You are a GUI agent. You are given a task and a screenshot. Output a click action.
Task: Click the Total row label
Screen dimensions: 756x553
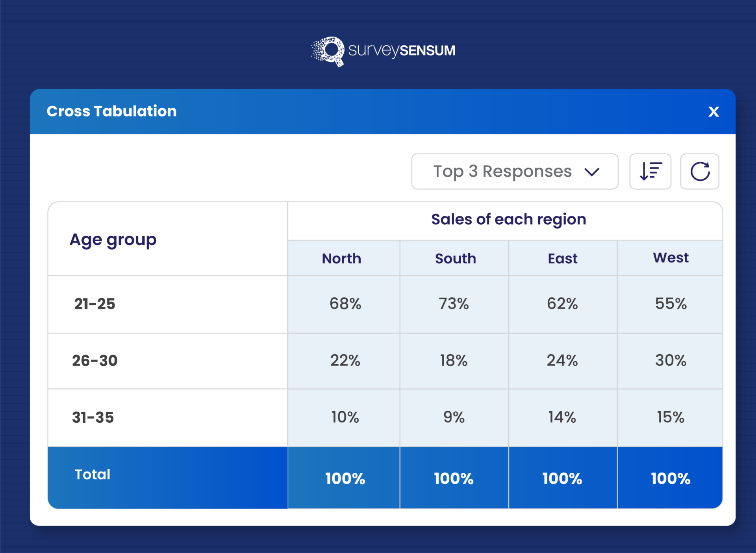[x=93, y=474]
